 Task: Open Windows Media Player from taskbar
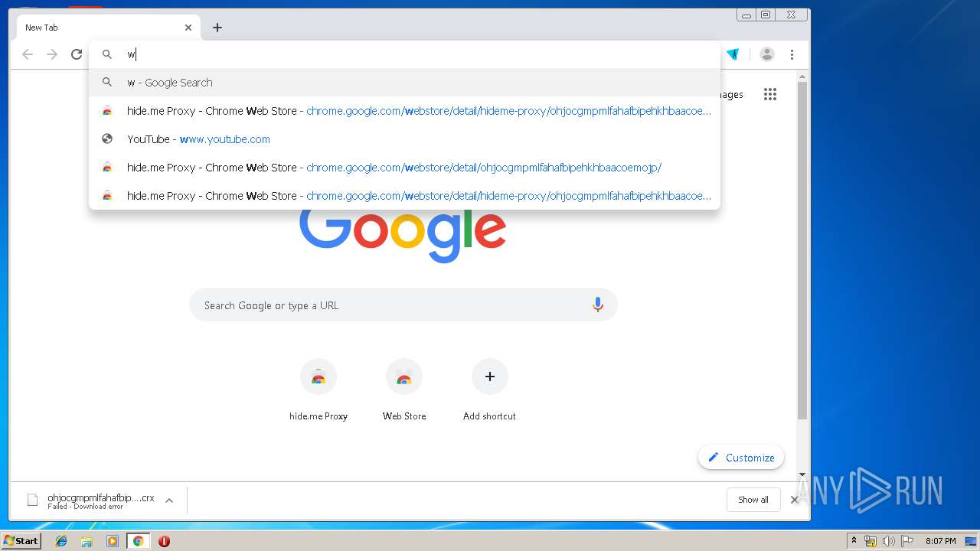tap(113, 541)
